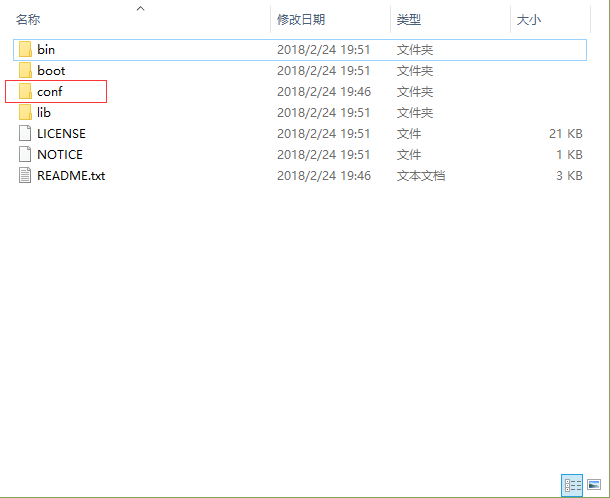The image size is (610, 498).
Task: Toggle sort direction arrow above 名称
Action: point(140,8)
